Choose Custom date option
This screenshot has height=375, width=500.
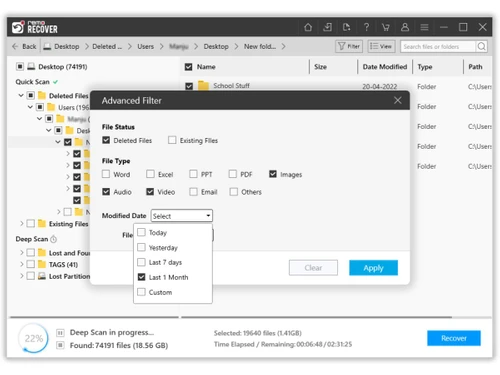(141, 292)
